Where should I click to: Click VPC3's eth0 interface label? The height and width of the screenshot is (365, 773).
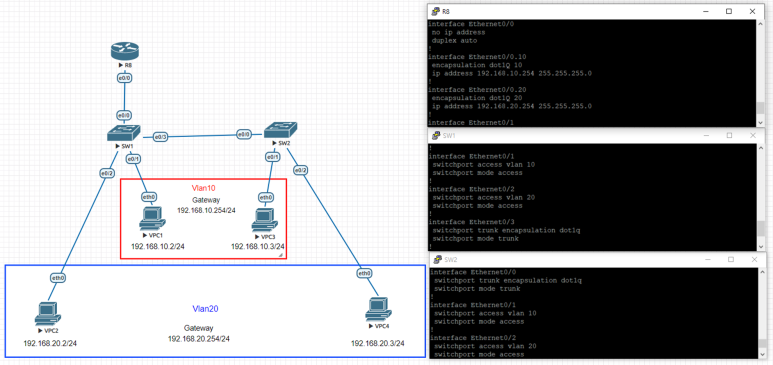coord(265,197)
